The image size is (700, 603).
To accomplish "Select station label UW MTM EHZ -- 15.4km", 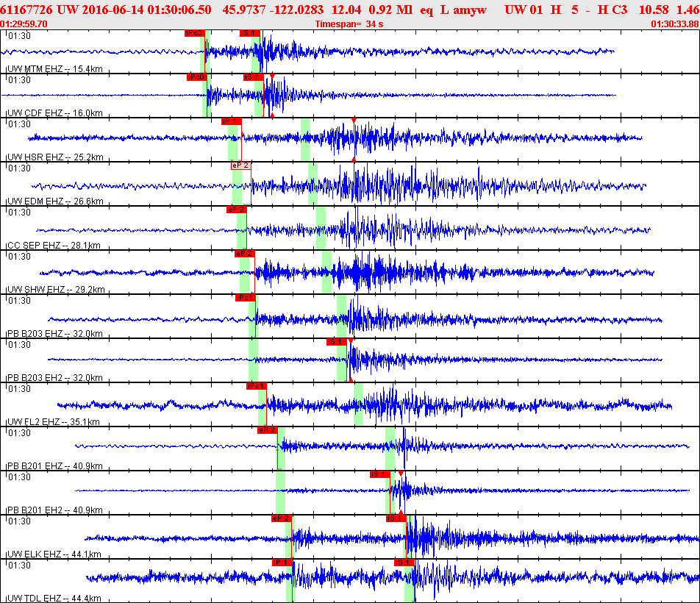I will coord(55,69).
